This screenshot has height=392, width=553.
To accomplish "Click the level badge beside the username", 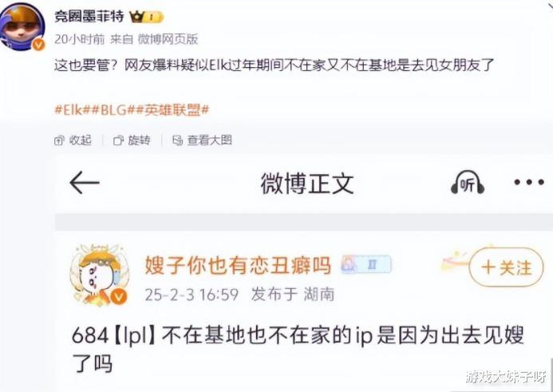I will (366, 264).
